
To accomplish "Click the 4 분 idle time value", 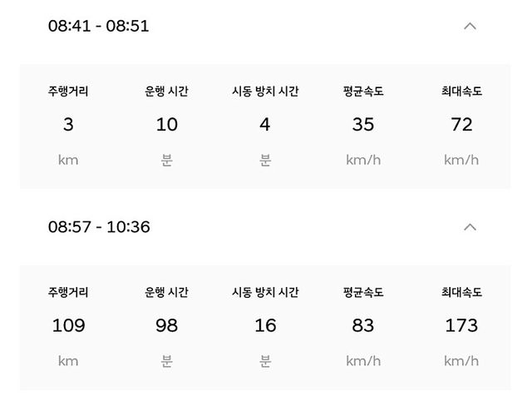I will click(x=265, y=125).
